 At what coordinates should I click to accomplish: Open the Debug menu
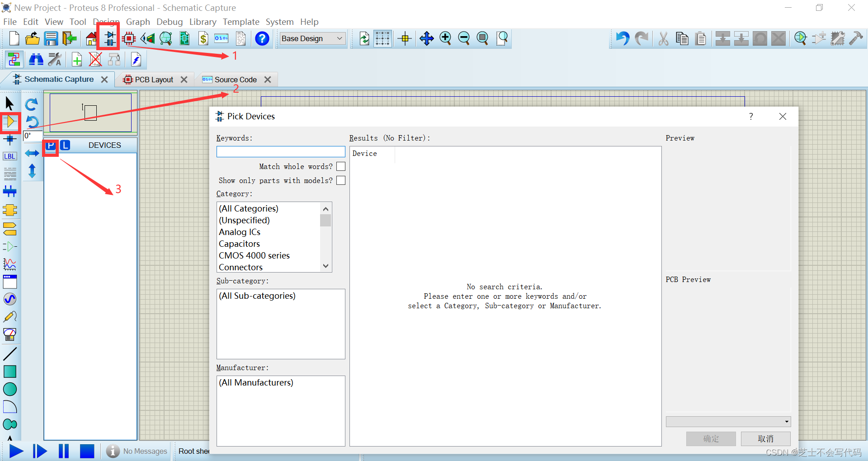[x=170, y=22]
